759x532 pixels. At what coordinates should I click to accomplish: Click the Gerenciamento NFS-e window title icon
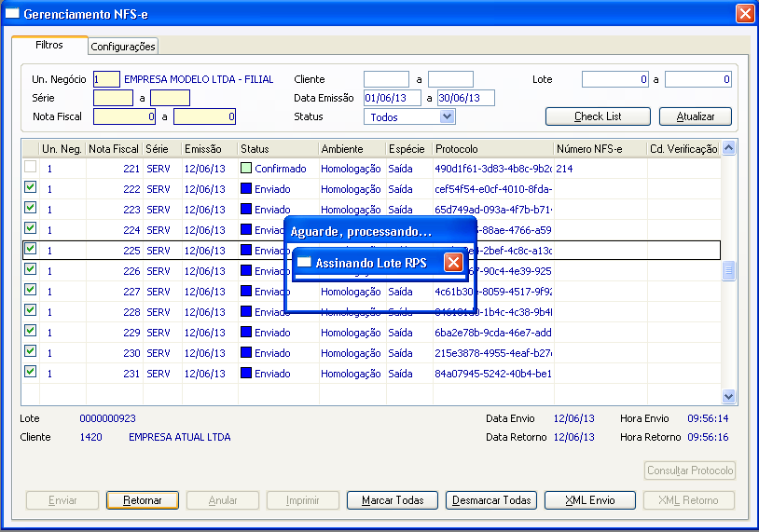pyautogui.click(x=11, y=13)
